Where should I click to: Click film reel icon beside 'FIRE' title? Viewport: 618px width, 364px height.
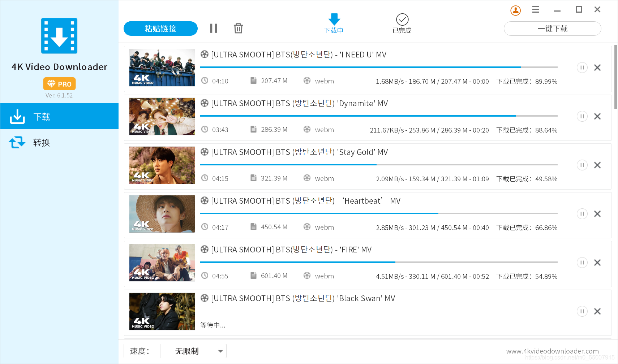(205, 249)
